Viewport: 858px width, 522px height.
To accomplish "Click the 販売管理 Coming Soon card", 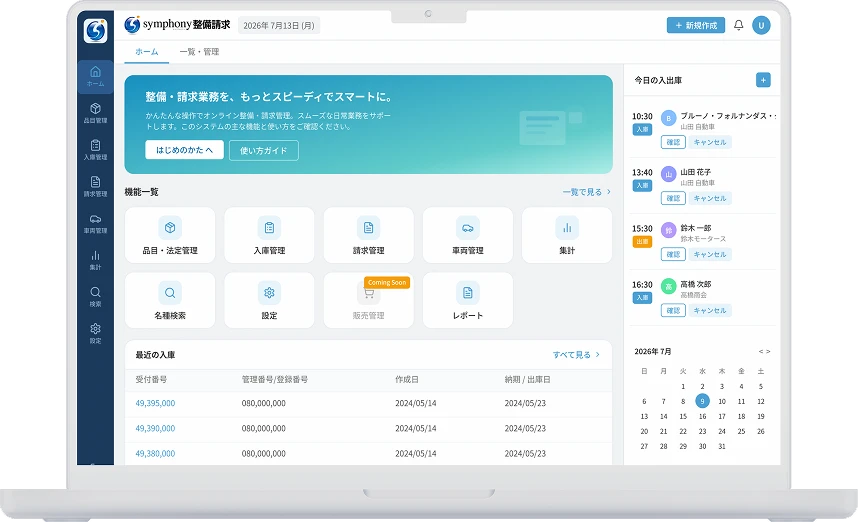I will point(368,300).
